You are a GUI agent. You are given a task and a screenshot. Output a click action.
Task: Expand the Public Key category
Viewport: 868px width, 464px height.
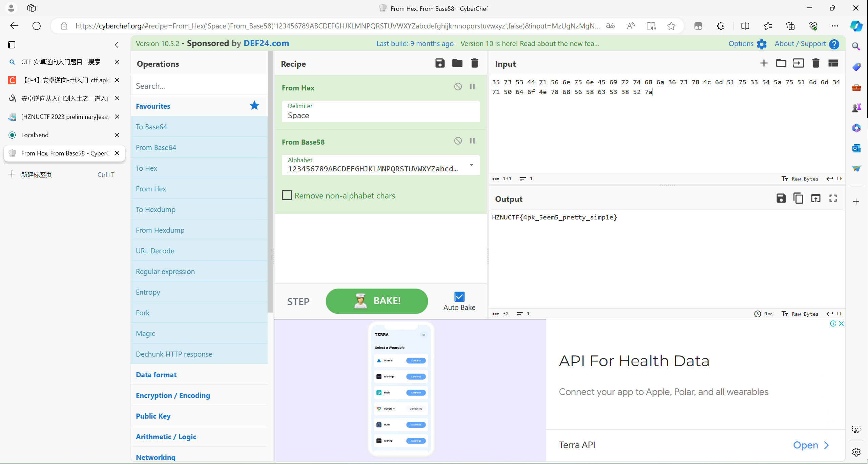[199, 416]
